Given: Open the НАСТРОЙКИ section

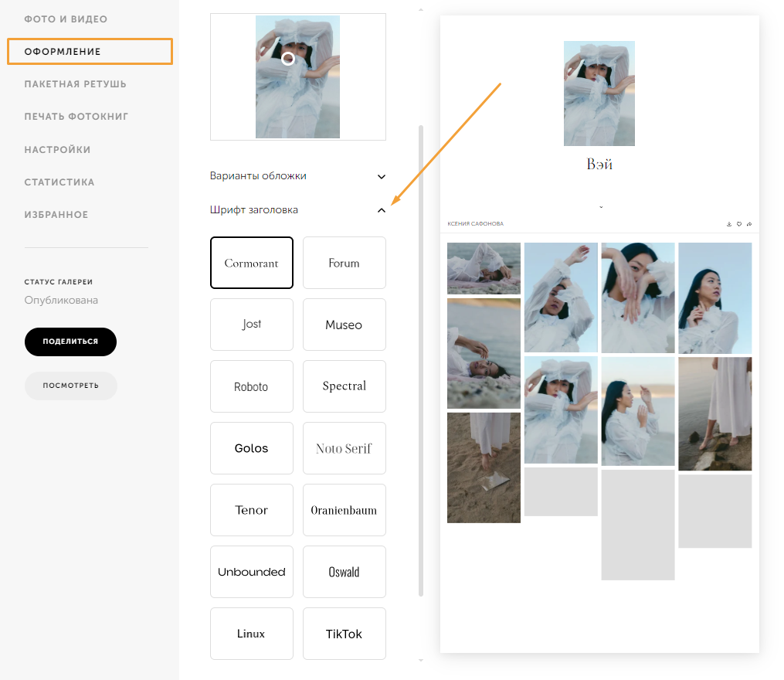Looking at the screenshot, I should pos(57,150).
